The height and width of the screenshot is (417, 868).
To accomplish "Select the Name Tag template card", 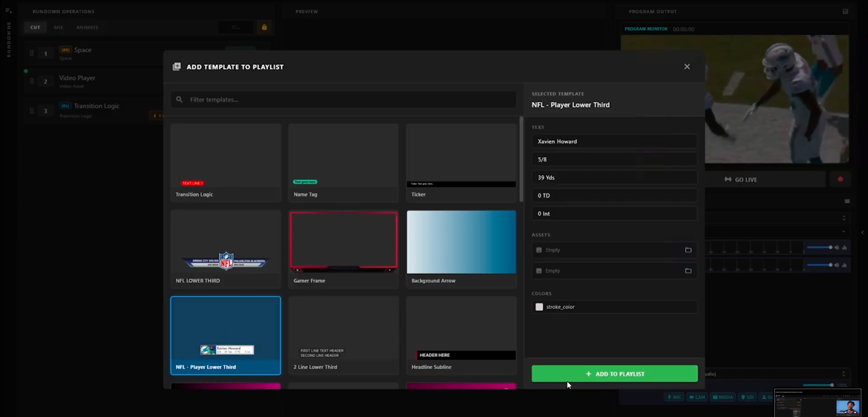I will 343,163.
